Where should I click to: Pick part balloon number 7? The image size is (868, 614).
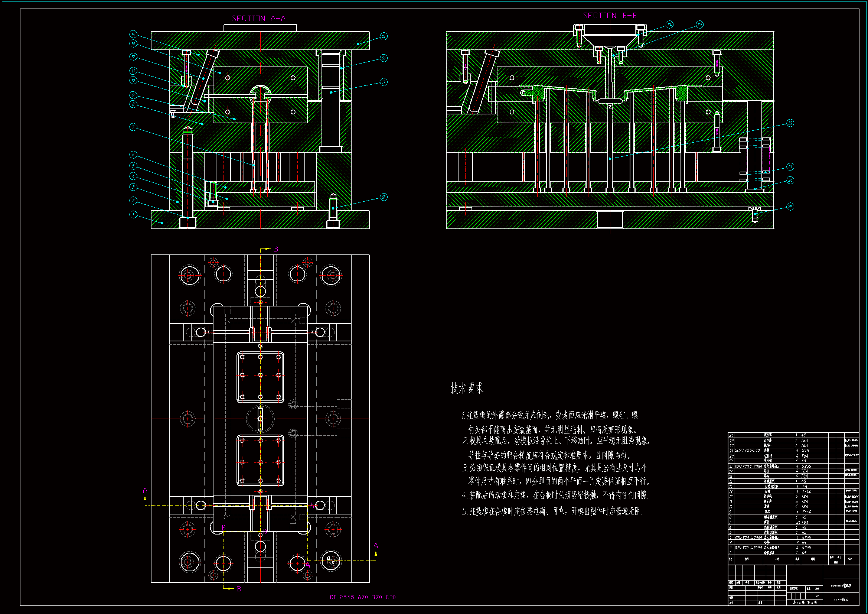click(133, 127)
